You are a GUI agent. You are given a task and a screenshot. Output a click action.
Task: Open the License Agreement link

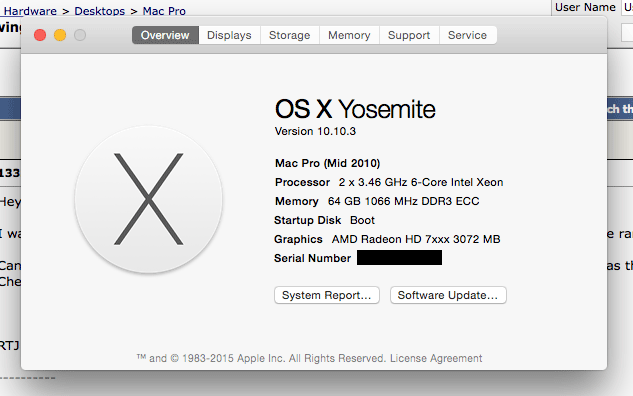[x=436, y=358]
